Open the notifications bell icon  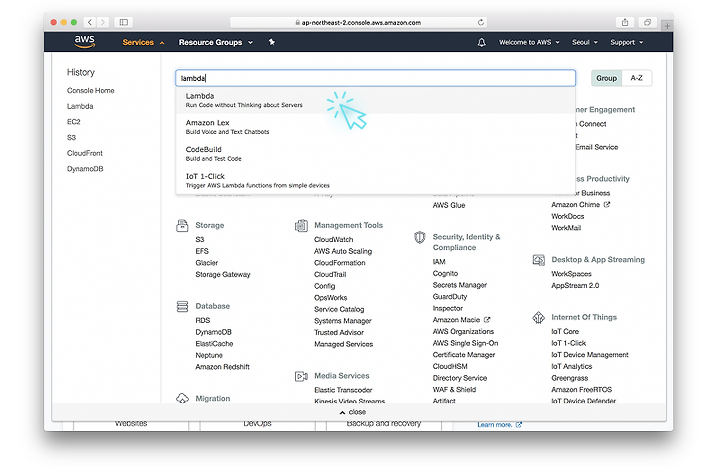pyautogui.click(x=481, y=42)
